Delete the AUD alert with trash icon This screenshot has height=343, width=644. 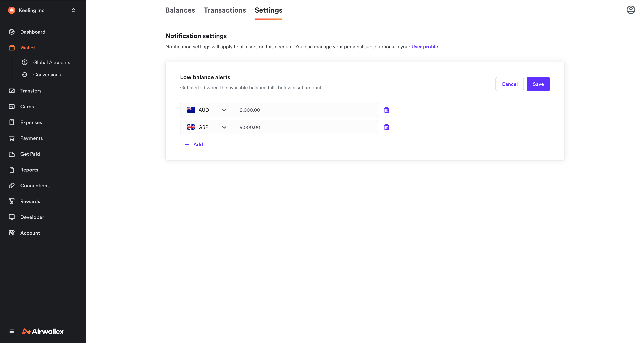pyautogui.click(x=386, y=110)
